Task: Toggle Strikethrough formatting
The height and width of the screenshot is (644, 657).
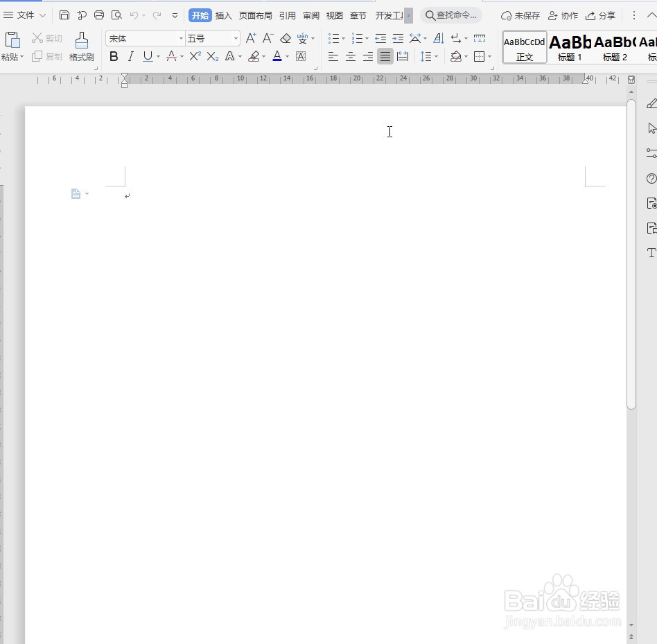Action: point(171,56)
